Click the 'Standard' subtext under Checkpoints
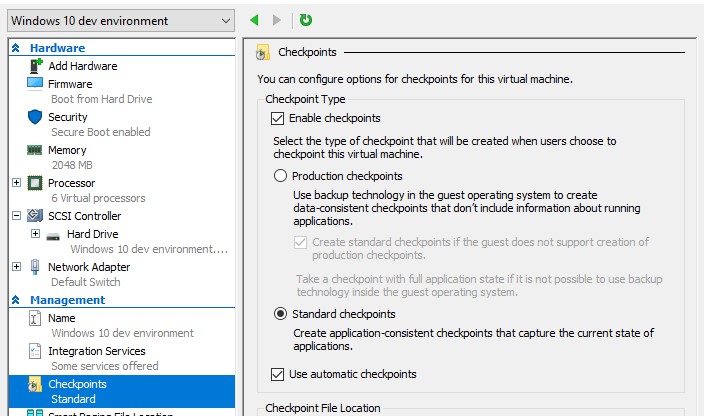Image resolution: width=704 pixels, height=416 pixels. point(73,399)
